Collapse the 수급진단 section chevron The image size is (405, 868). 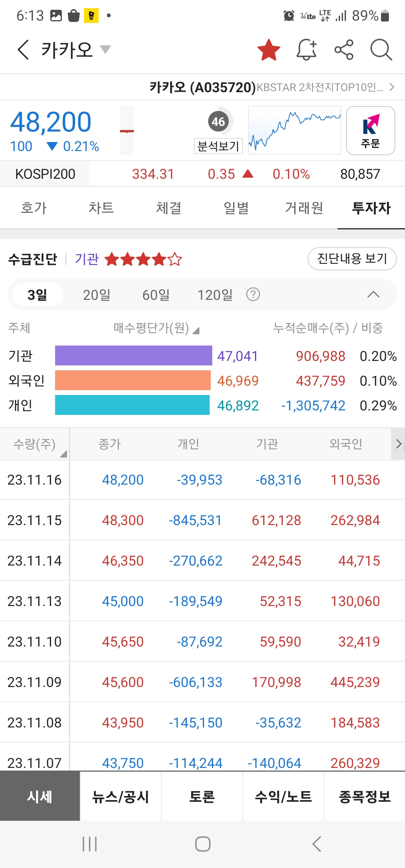click(x=373, y=295)
